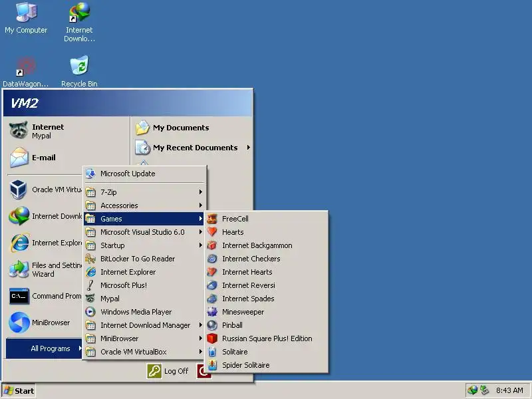Click the Internet Spades icon

(212, 299)
